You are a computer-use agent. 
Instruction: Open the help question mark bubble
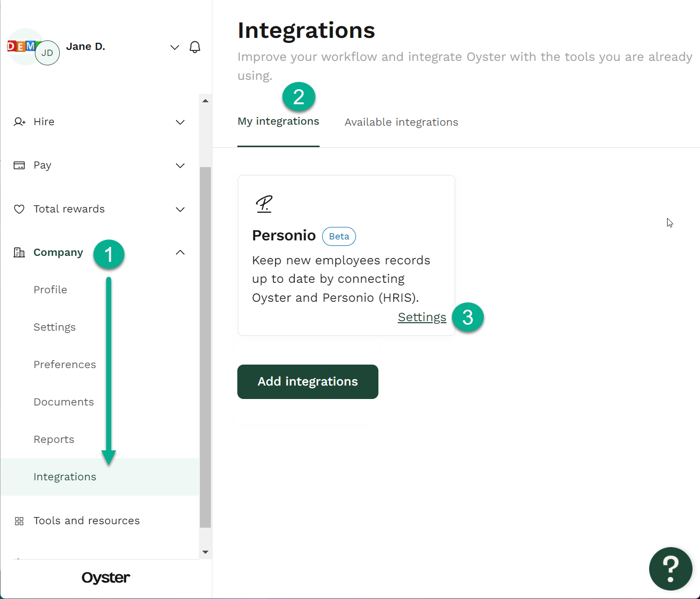click(x=671, y=569)
